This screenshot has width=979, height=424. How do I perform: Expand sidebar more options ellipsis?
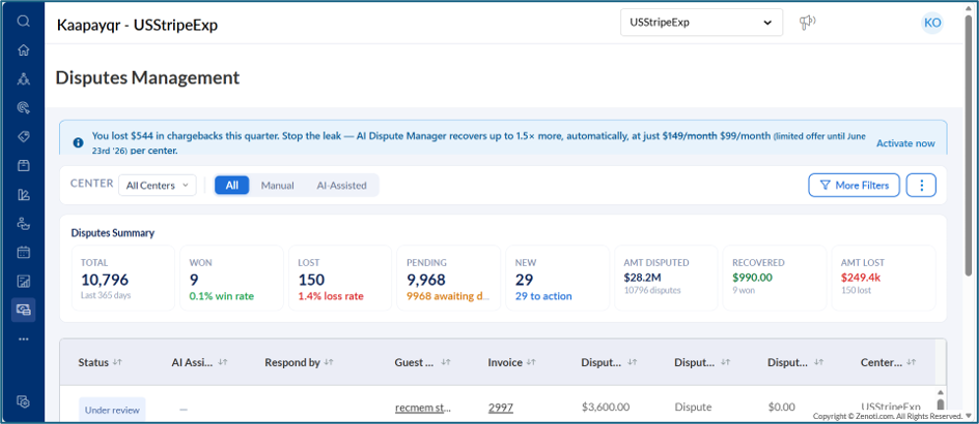23,339
